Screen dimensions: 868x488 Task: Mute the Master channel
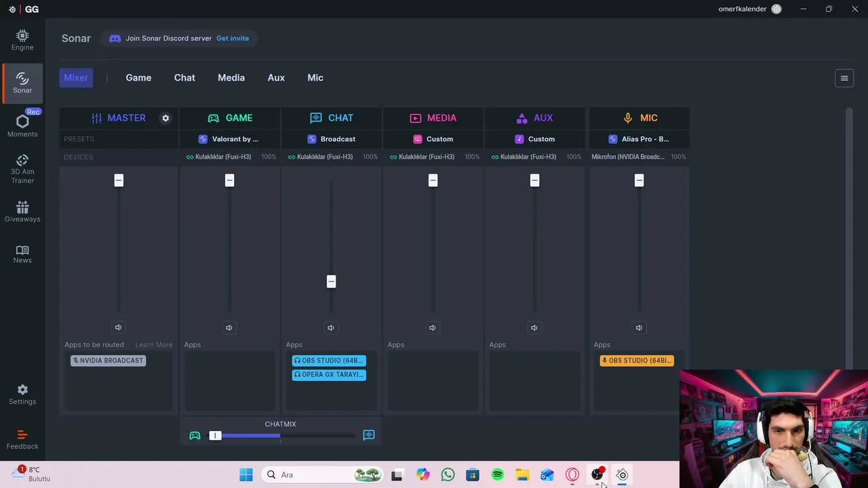[x=118, y=327]
